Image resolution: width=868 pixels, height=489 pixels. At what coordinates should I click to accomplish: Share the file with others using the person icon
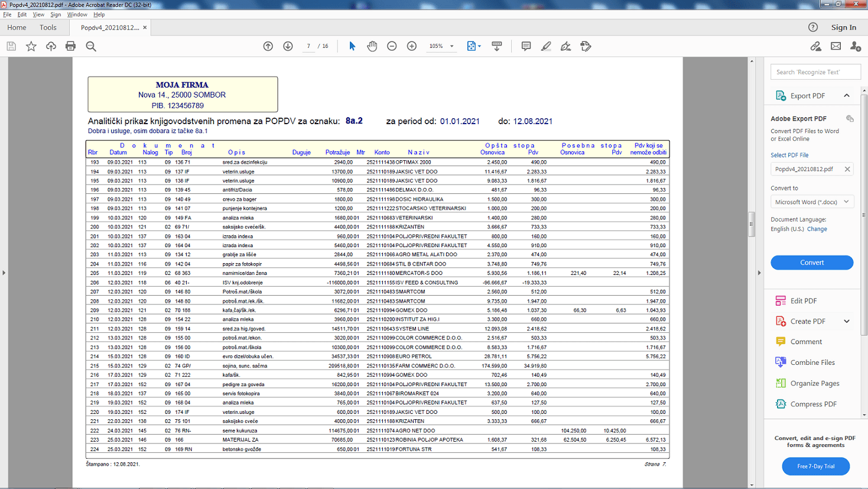[x=855, y=46]
